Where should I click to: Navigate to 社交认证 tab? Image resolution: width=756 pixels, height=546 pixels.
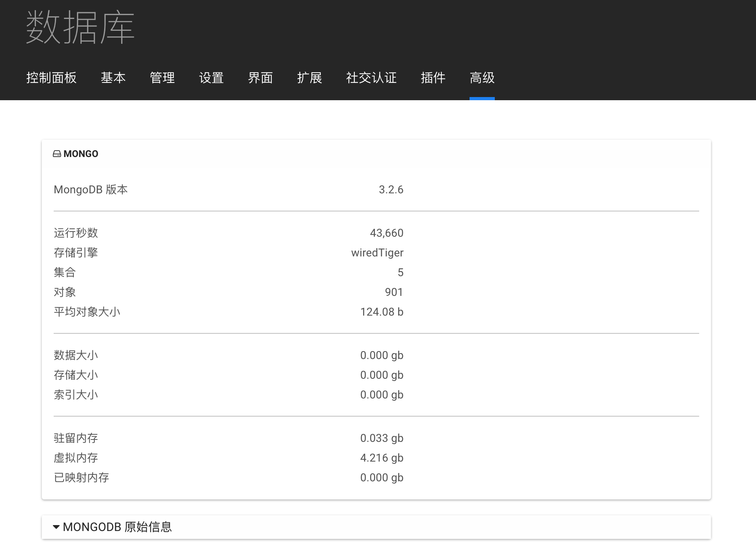[x=371, y=78]
